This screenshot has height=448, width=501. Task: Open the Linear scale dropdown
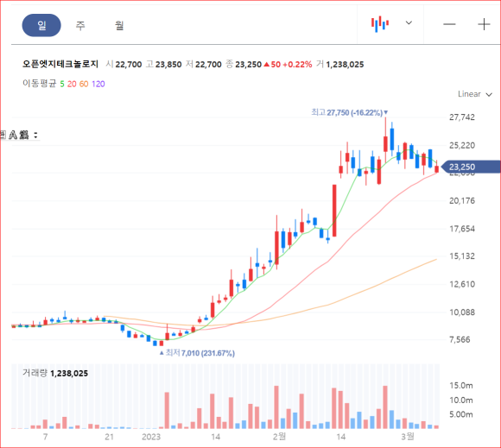475,94
